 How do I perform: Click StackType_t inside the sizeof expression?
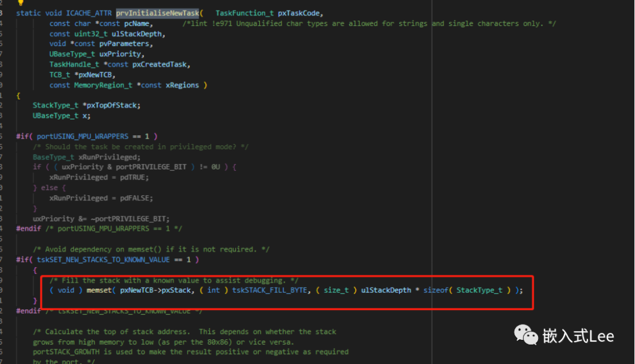point(480,290)
